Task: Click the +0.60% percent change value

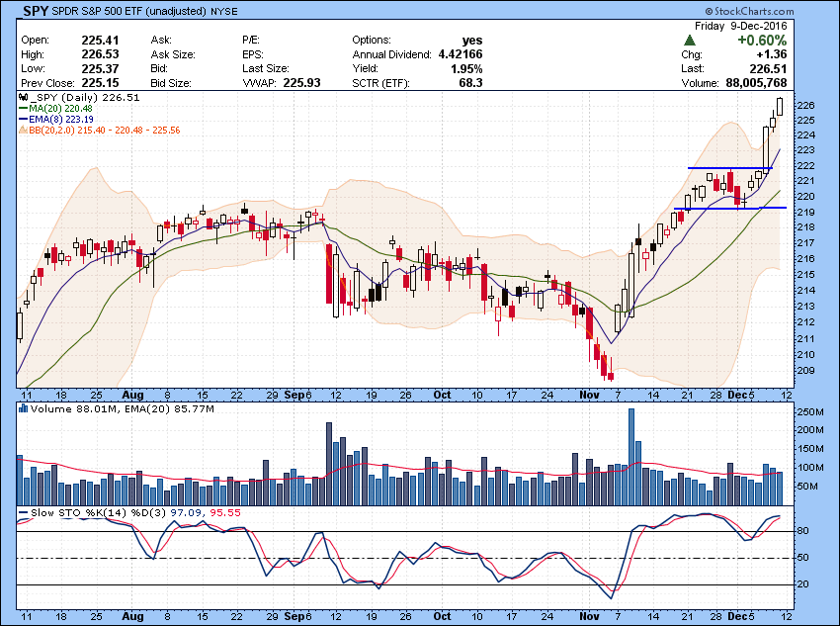Action: 762,41
